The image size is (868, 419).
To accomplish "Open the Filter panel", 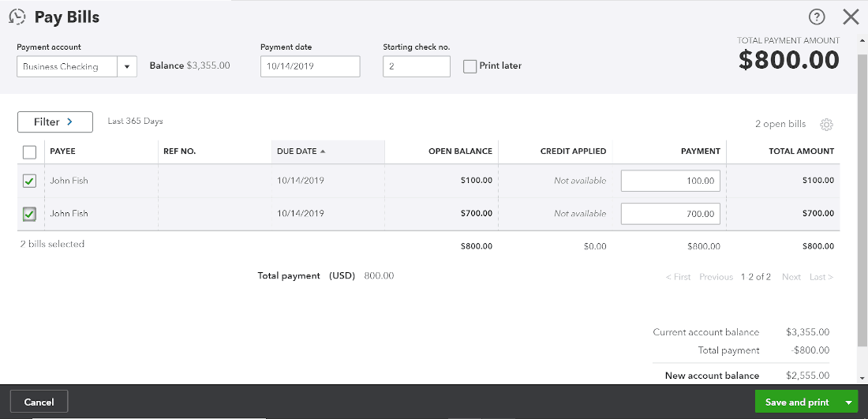I will pyautogui.click(x=54, y=122).
